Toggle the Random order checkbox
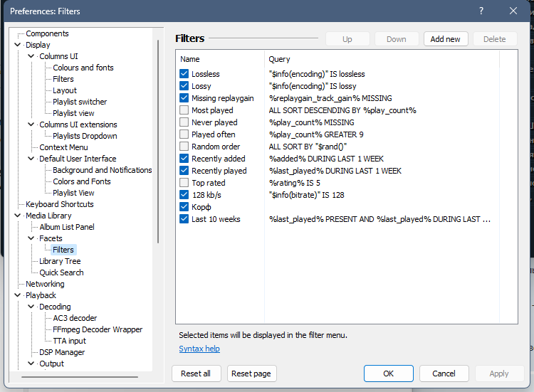 (184, 147)
